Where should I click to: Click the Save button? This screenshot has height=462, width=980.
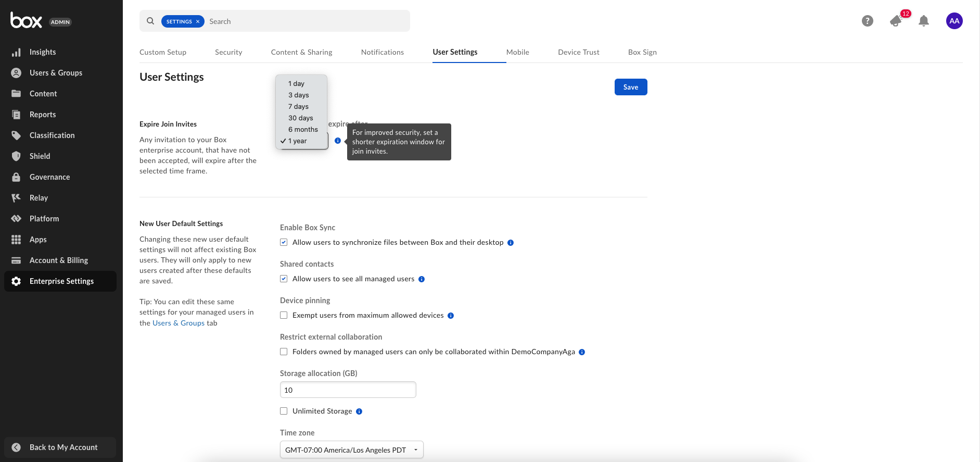(x=630, y=87)
